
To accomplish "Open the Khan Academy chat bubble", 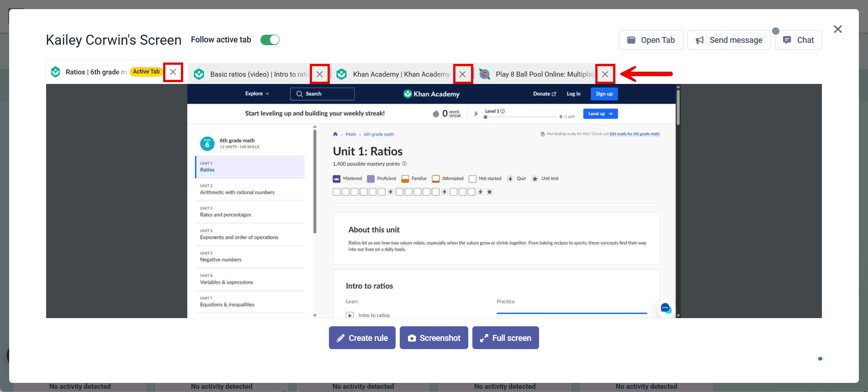I will tap(666, 308).
